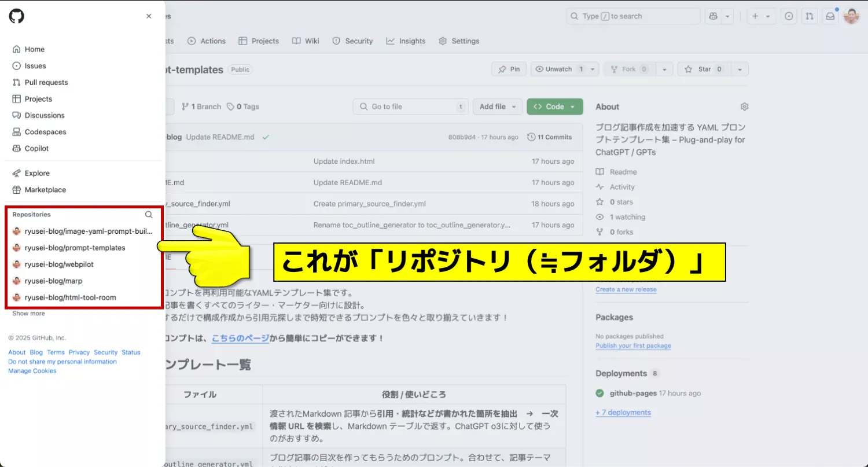Image resolution: width=868 pixels, height=467 pixels.
Task: Search repositories magnifier icon in sidebar
Action: click(x=149, y=215)
